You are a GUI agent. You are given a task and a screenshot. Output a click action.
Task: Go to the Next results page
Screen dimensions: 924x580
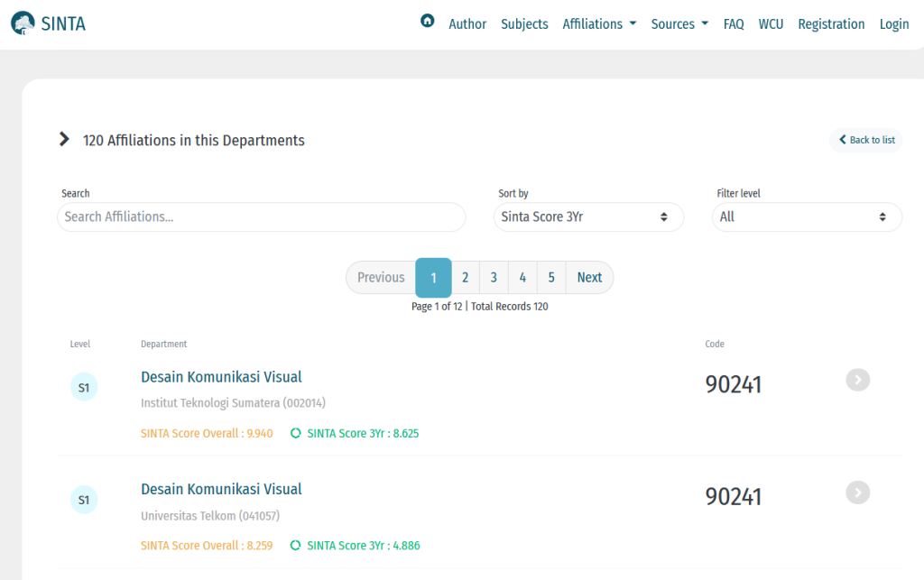click(x=589, y=277)
